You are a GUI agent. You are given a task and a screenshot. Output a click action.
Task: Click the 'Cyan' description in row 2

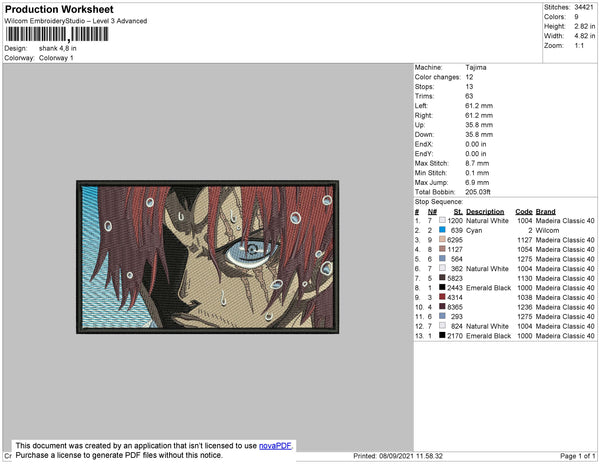474,230
